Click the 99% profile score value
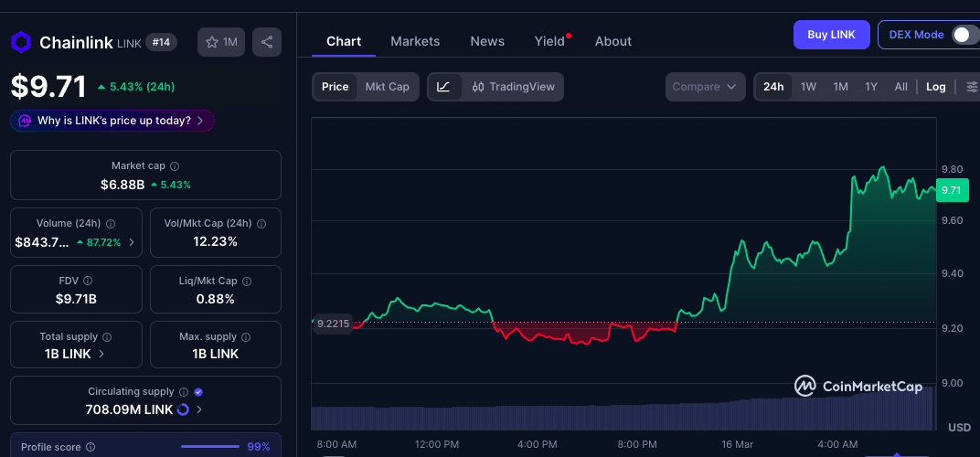This screenshot has height=457, width=980. tap(258, 446)
